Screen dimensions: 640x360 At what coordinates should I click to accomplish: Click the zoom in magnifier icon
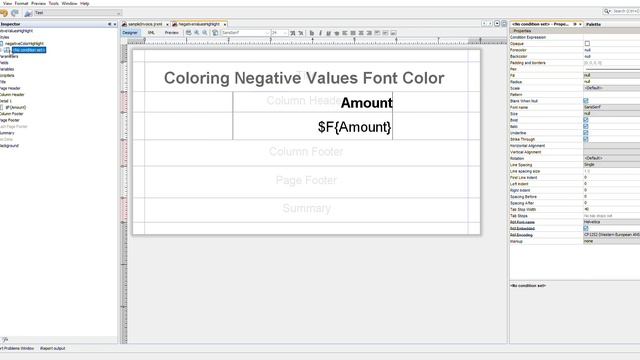coord(197,33)
